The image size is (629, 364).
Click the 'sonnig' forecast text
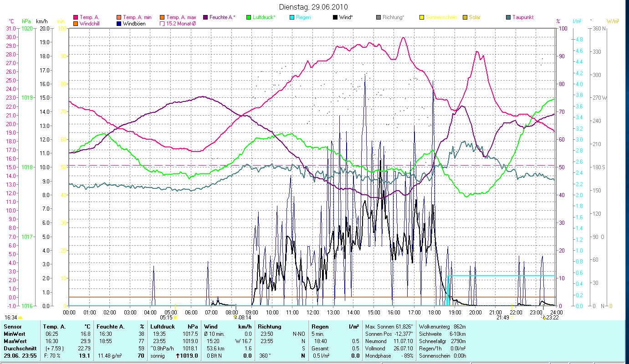tap(158, 356)
